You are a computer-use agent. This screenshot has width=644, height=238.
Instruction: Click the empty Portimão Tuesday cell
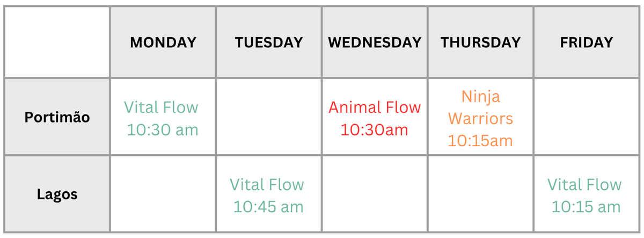[x=269, y=117]
